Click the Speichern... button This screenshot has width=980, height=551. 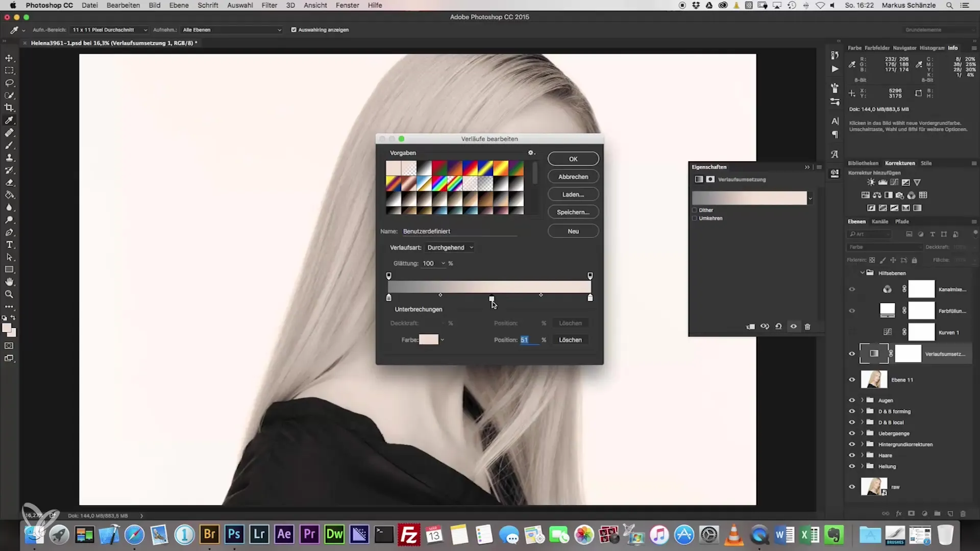(x=573, y=212)
